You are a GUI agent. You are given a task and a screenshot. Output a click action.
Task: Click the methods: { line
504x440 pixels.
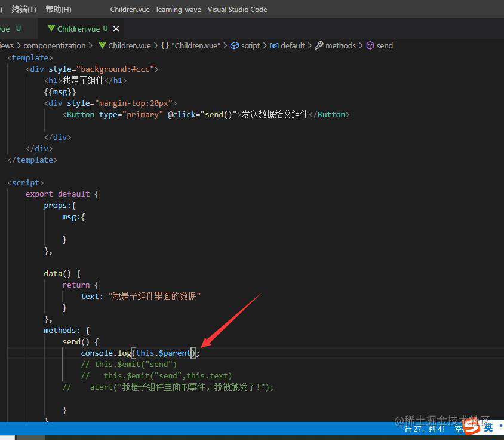66,331
